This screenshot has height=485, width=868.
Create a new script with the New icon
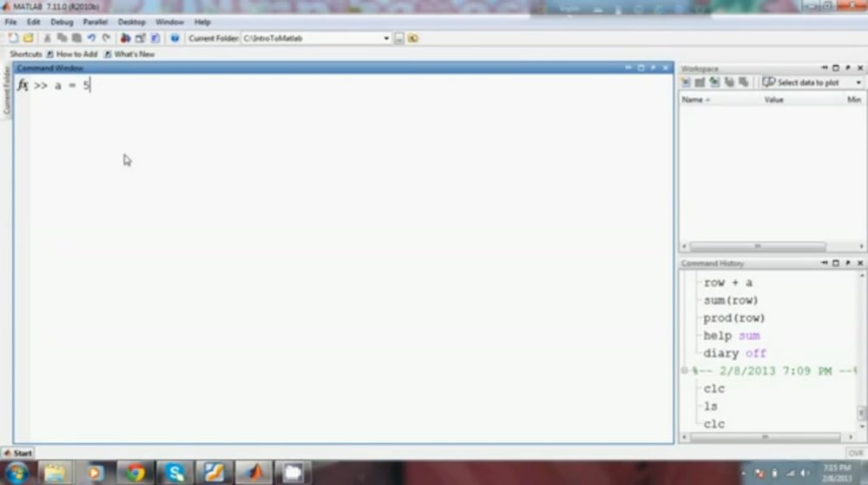click(13, 38)
